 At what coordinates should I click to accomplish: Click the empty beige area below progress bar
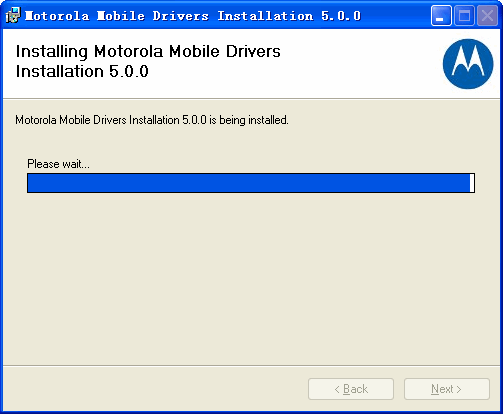[250, 277]
